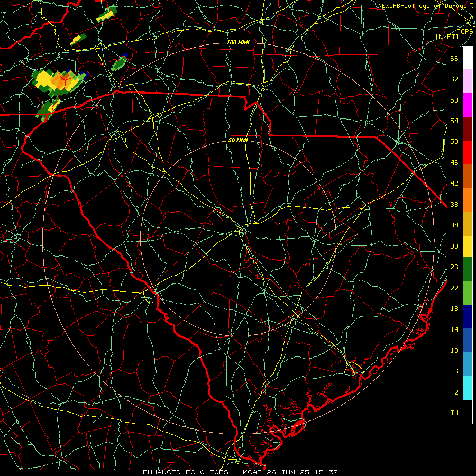The height and width of the screenshot is (476, 476).
Task: Click the legend value 66
Action: pyautogui.click(x=454, y=58)
